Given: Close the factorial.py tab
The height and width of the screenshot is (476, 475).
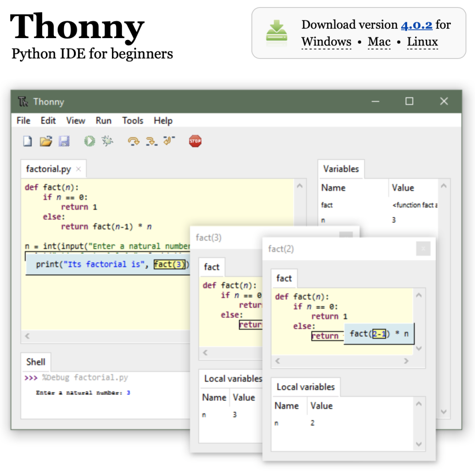Looking at the screenshot, I should pyautogui.click(x=78, y=169).
